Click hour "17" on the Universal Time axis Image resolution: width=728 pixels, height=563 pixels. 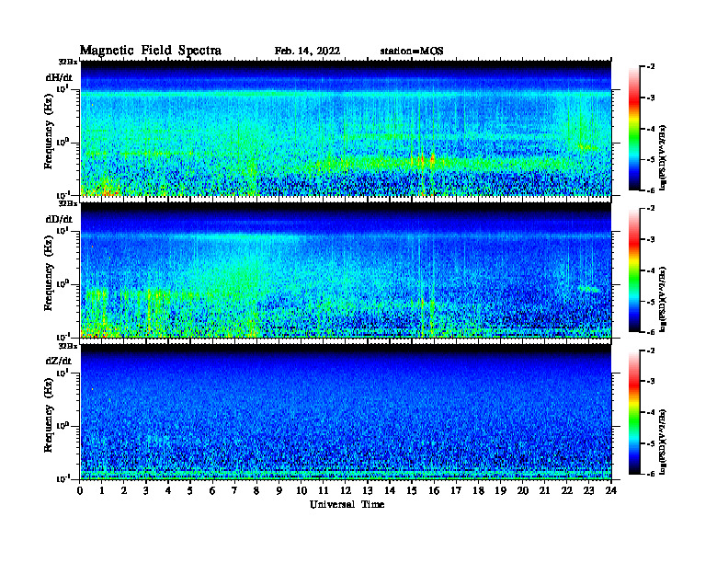click(456, 491)
